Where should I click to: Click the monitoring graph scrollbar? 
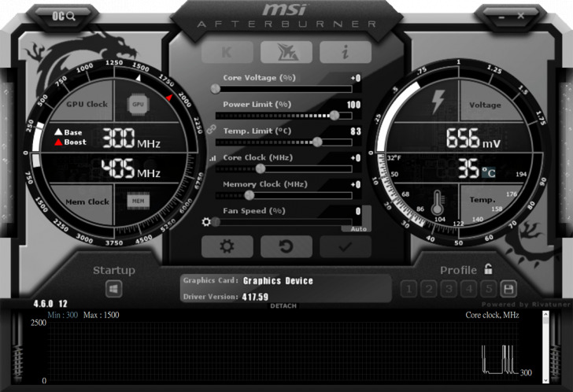pos(546,346)
